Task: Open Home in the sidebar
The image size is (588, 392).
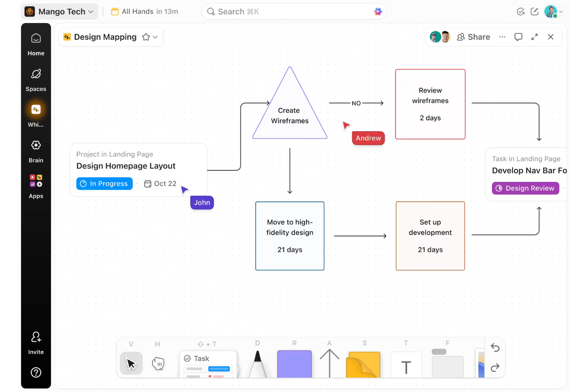Action: click(x=36, y=44)
